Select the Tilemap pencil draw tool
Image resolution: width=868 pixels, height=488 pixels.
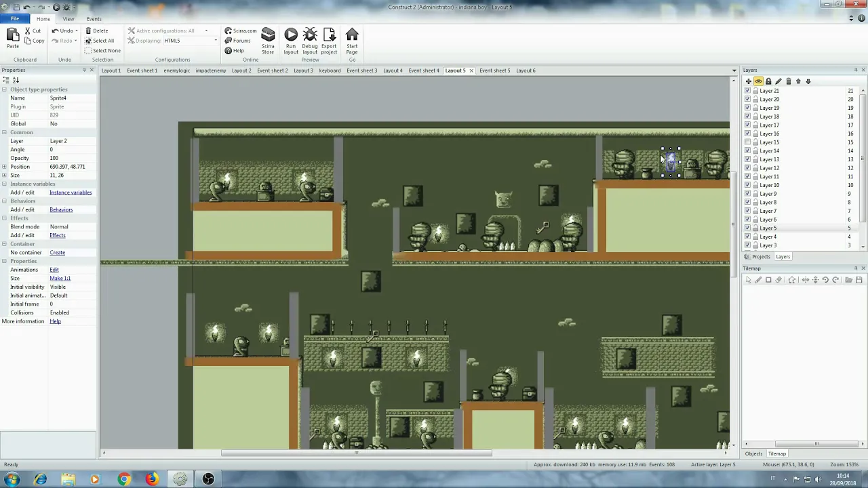[758, 280]
